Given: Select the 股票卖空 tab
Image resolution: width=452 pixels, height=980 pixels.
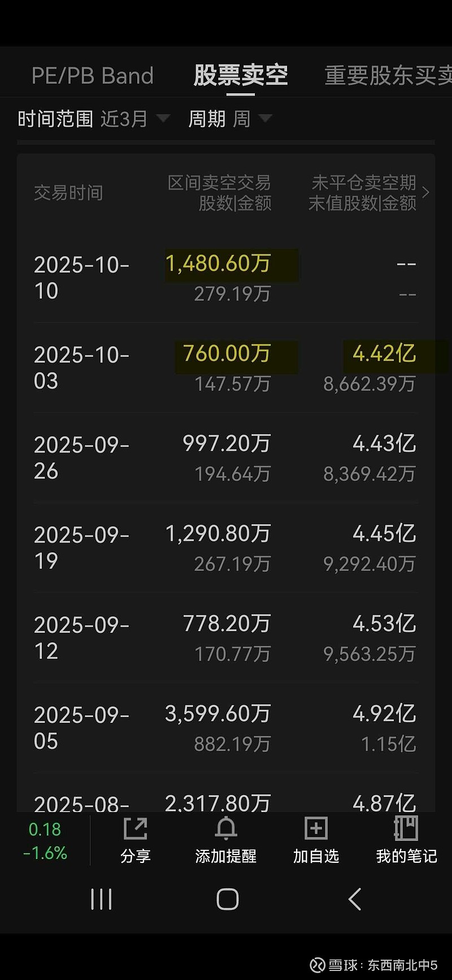Looking at the screenshot, I should (x=241, y=76).
